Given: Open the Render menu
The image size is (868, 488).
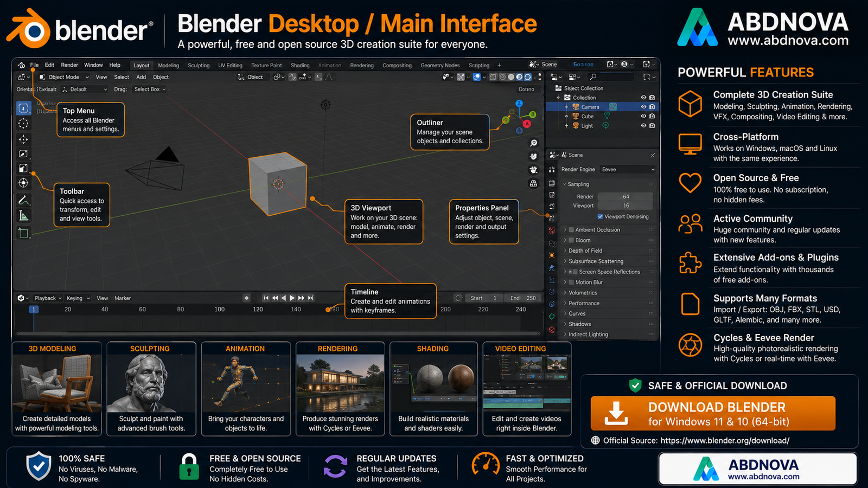Looking at the screenshot, I should [x=69, y=65].
